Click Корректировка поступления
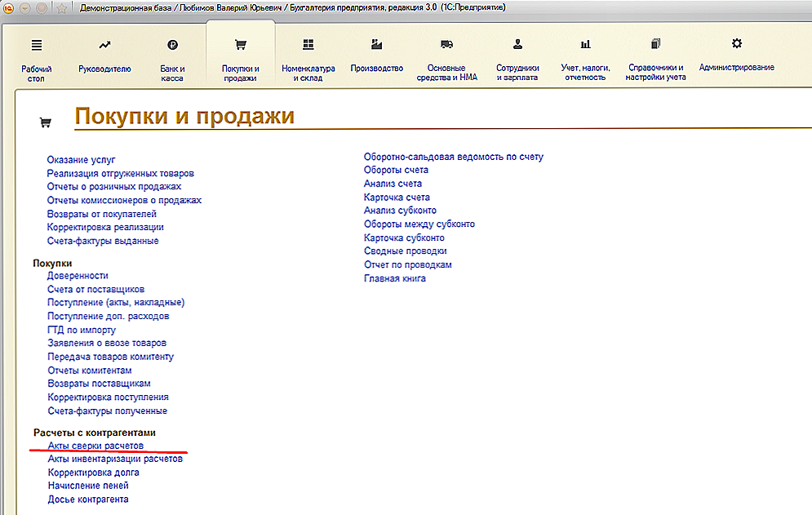812x515 pixels. pyautogui.click(x=109, y=397)
